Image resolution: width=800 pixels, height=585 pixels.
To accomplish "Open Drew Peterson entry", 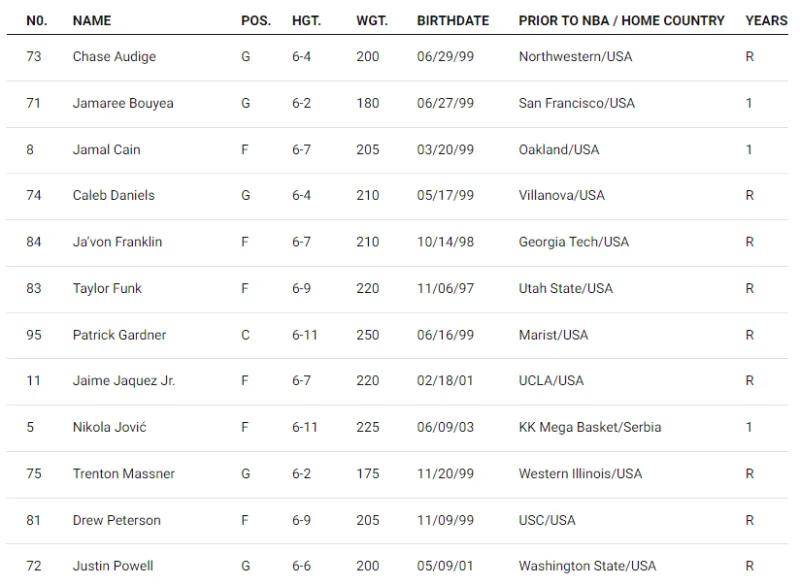I will coord(117,520).
